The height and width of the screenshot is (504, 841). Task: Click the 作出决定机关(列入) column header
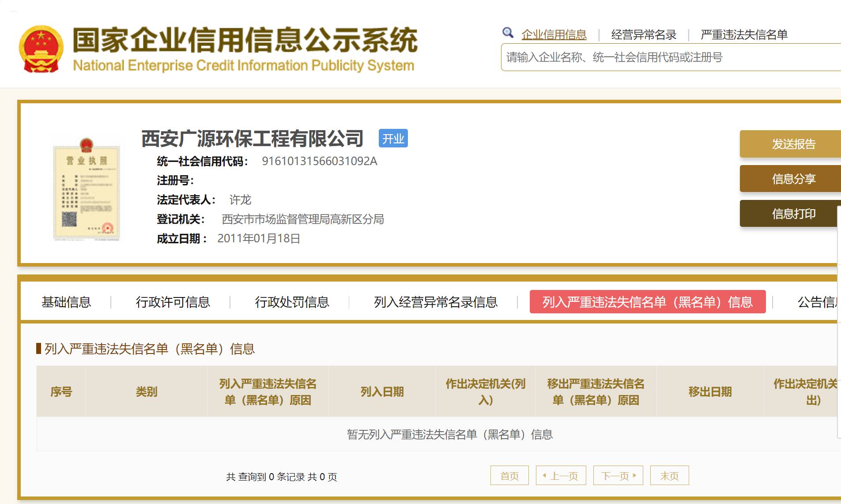point(486,391)
